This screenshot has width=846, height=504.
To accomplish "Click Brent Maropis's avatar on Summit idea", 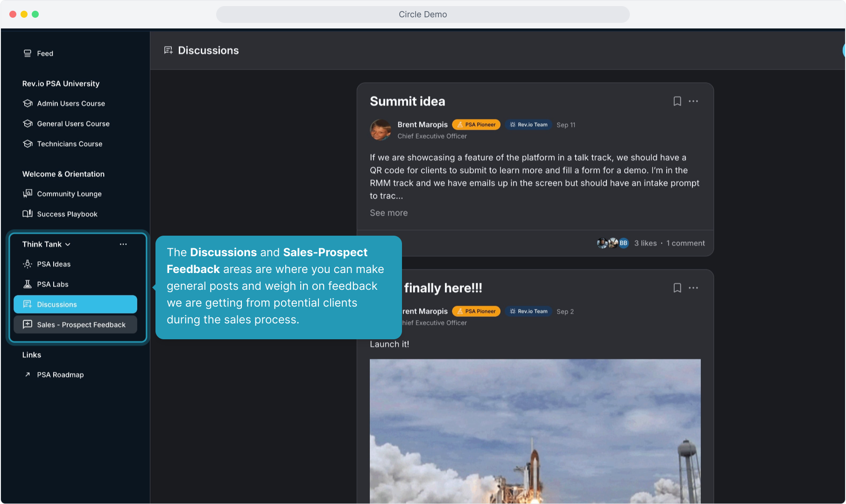I will tap(381, 130).
